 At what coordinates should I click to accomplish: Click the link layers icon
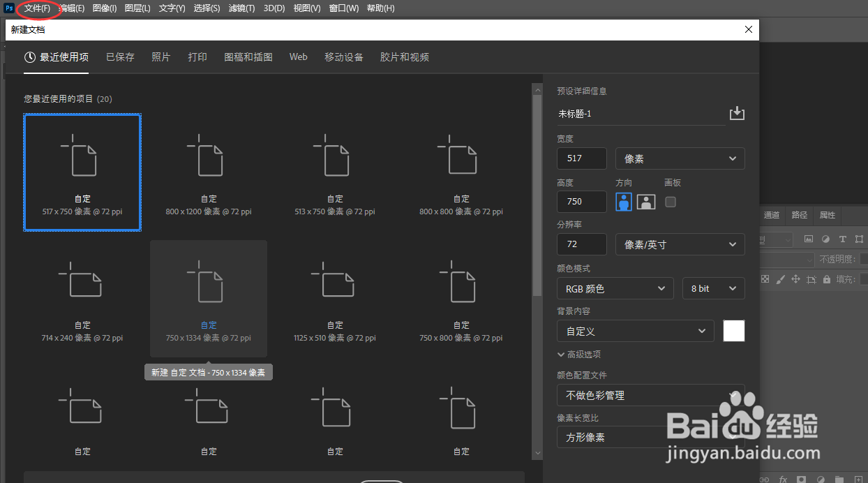pyautogui.click(x=764, y=479)
